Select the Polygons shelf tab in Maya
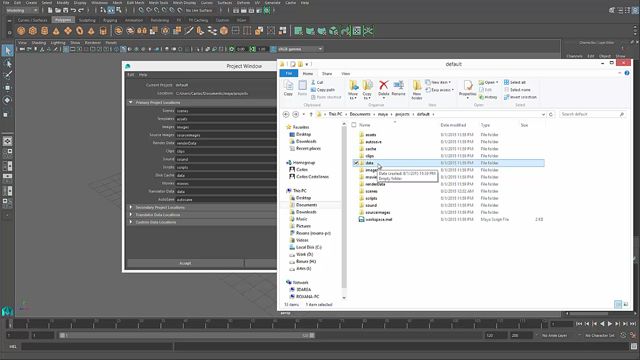The image size is (640, 360). click(x=63, y=20)
